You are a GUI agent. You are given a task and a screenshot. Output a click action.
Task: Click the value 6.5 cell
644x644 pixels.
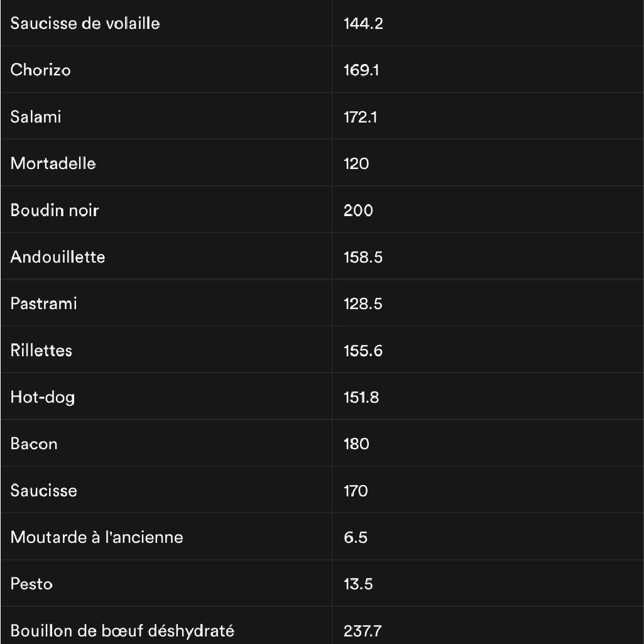(356, 537)
